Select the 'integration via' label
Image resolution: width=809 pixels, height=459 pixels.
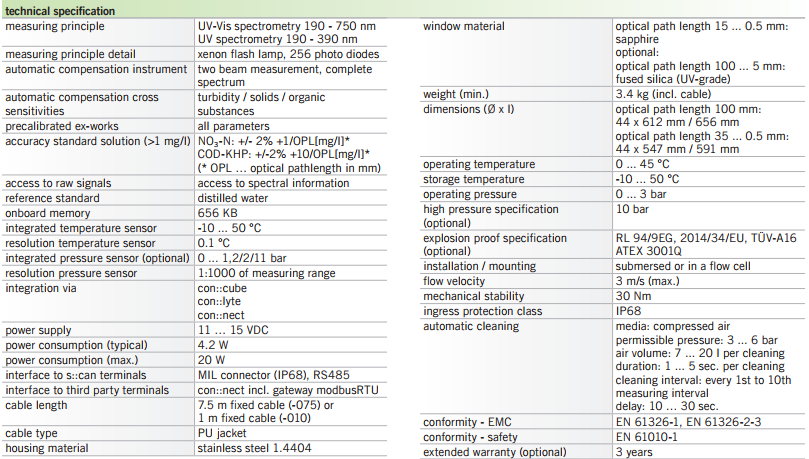[x=41, y=288]
